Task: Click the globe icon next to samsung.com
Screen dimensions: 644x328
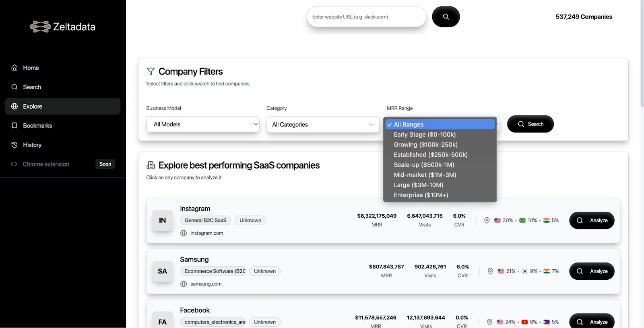Action: (184, 284)
